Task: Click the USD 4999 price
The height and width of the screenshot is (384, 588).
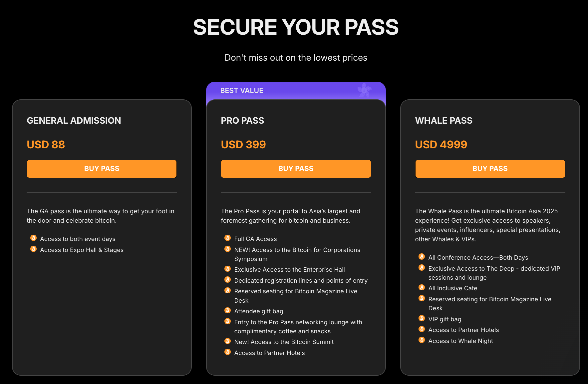Action: (x=441, y=145)
